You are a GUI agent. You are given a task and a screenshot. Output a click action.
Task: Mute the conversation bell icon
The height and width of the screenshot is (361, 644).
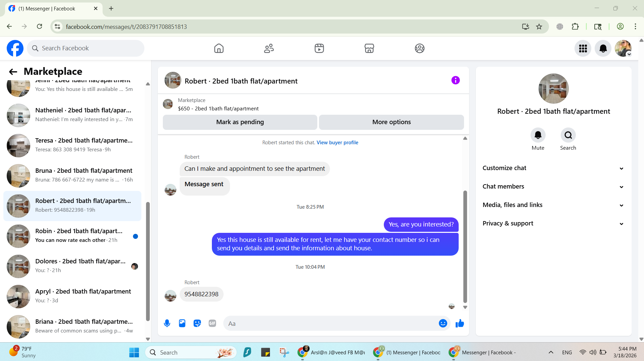coord(538,135)
